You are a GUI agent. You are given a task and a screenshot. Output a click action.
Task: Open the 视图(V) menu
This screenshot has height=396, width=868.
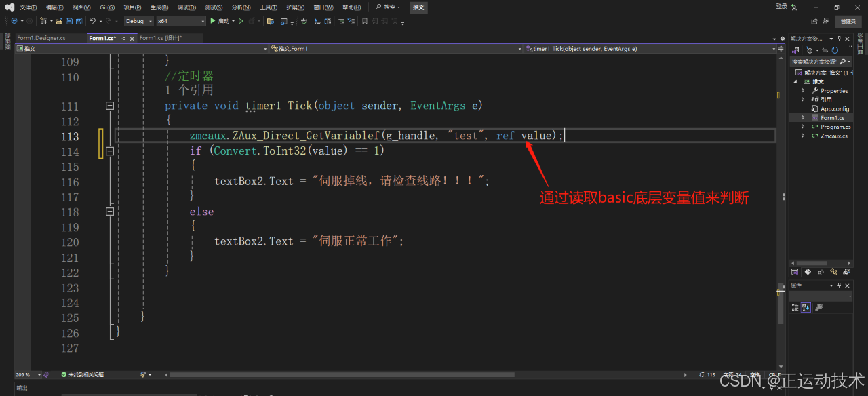[81, 7]
